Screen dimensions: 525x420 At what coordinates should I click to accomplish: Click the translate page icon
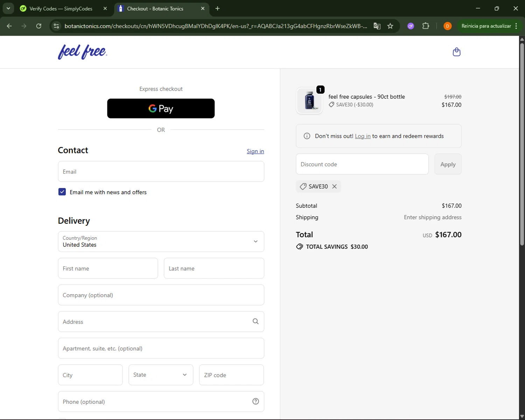(377, 26)
